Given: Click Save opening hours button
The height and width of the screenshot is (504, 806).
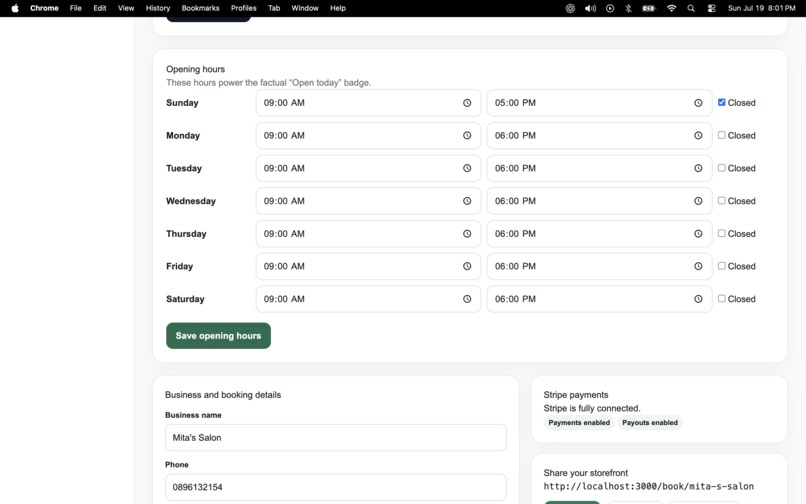Looking at the screenshot, I should tap(218, 336).
